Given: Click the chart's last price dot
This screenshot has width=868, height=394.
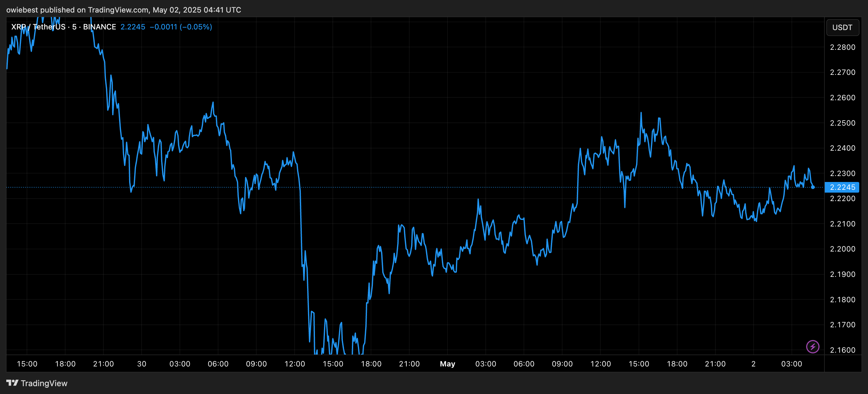Looking at the screenshot, I should pos(813,187).
